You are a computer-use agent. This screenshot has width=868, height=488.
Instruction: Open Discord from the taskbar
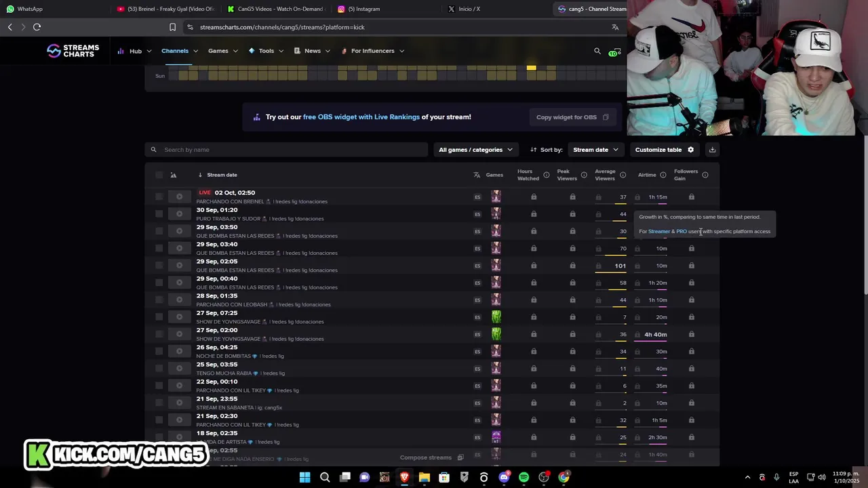(x=504, y=477)
